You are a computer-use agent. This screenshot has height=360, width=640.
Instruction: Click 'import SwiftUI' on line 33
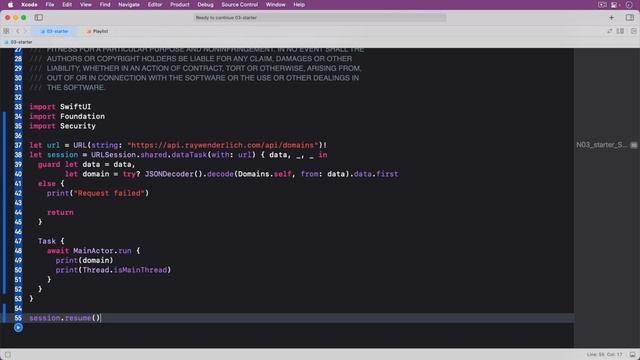click(x=60, y=107)
